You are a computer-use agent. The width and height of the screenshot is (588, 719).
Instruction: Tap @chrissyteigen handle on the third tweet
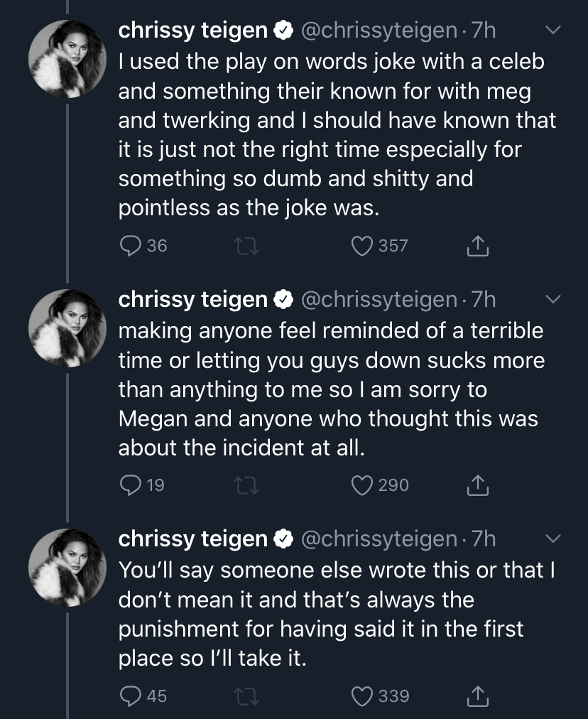(380, 539)
